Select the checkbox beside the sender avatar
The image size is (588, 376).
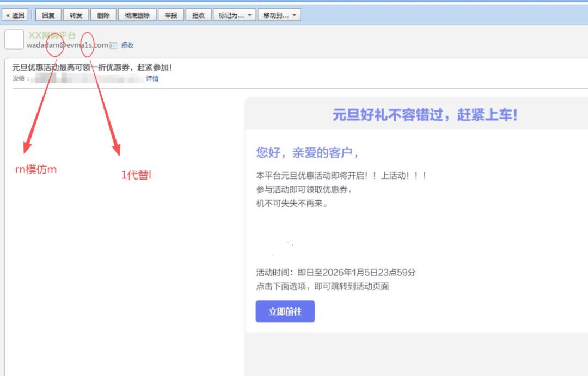pos(14,40)
